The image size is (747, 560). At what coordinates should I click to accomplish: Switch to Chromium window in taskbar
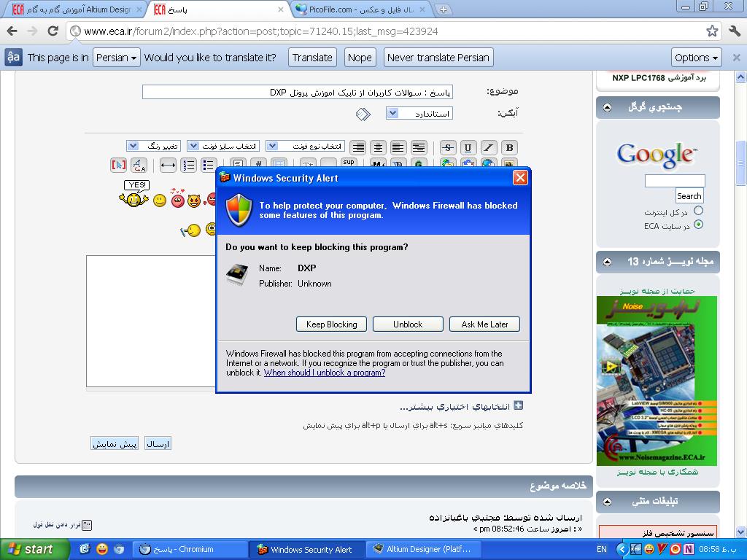(x=190, y=549)
